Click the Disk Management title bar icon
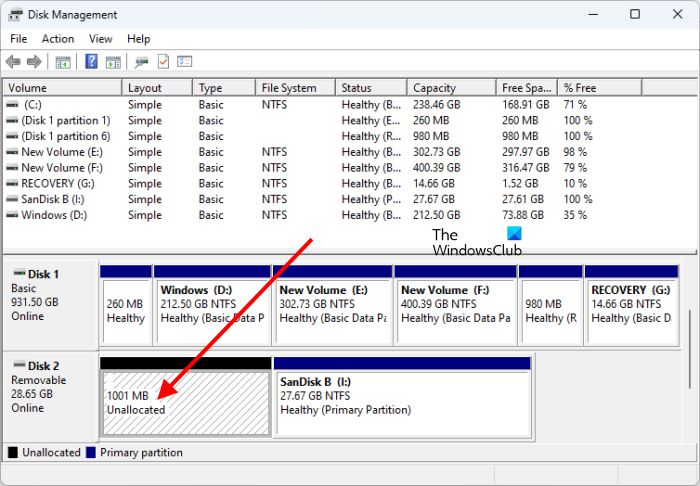This screenshot has width=700, height=486. 15,14
